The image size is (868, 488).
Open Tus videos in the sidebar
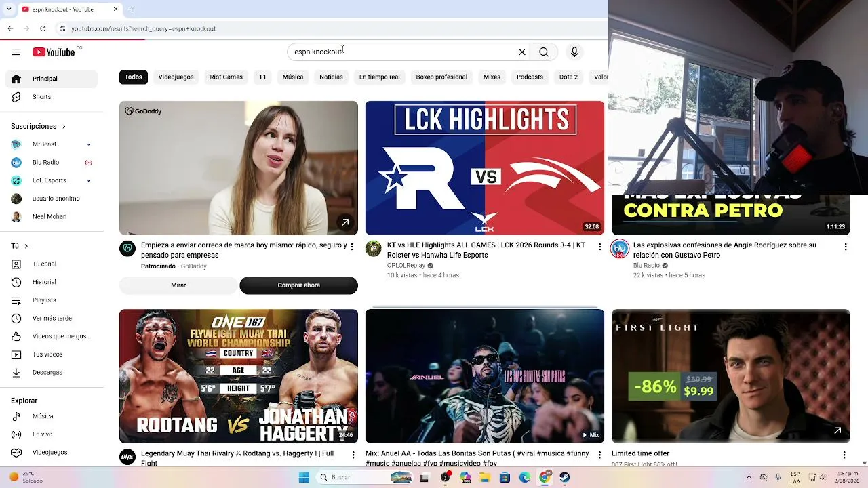(x=52, y=354)
